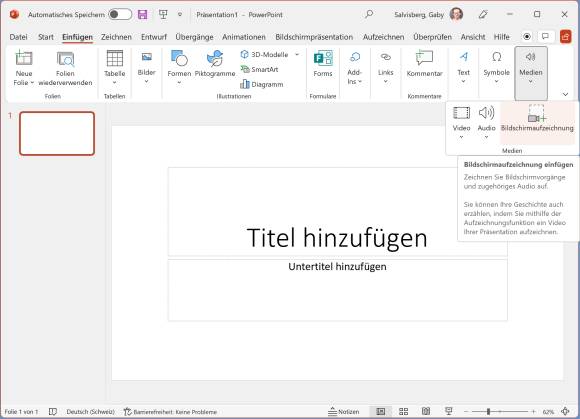Click zoom in plus button
Screen dimensions: 580x419
point(533,411)
